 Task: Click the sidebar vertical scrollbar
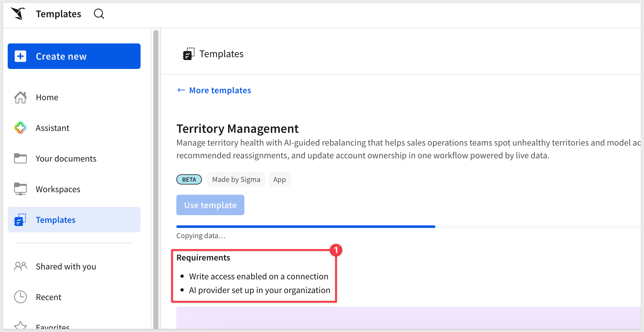(x=156, y=179)
